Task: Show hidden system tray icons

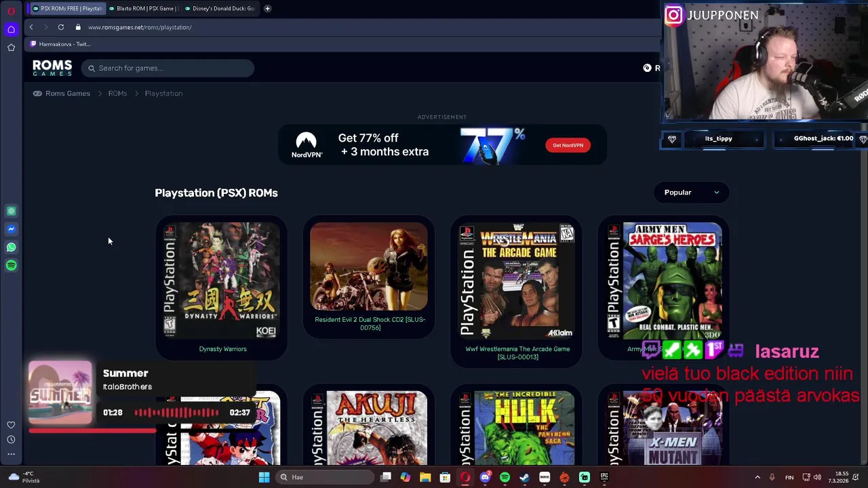Action: (757, 477)
